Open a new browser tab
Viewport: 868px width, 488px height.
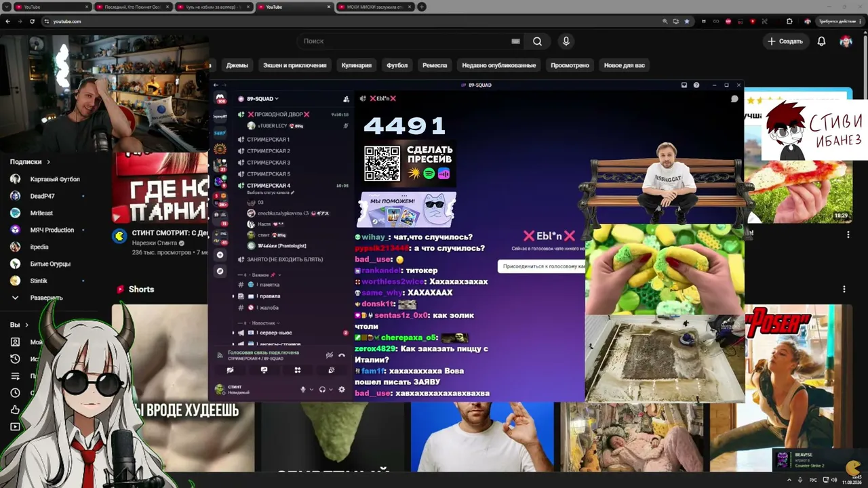(x=422, y=7)
